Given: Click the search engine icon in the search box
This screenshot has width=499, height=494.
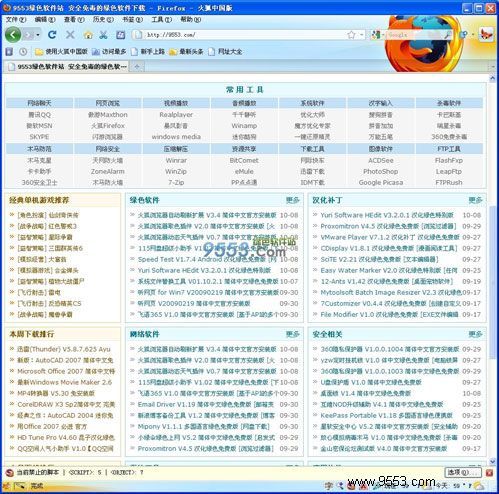Looking at the screenshot, I should pyautogui.click(x=376, y=35).
